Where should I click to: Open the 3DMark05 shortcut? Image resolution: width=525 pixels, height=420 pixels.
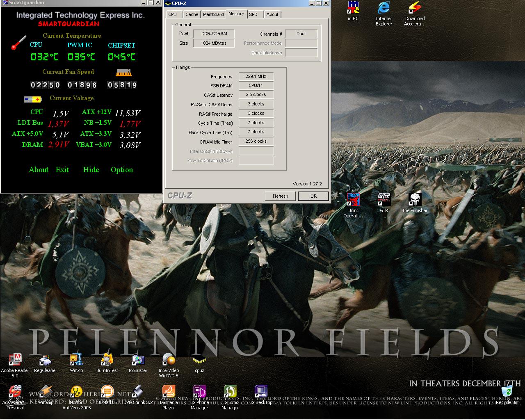pos(107,395)
